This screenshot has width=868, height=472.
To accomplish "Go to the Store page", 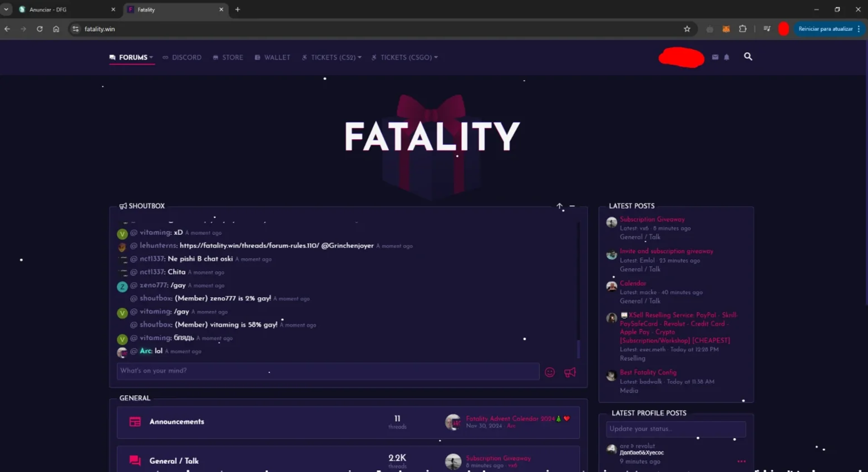I will click(228, 57).
